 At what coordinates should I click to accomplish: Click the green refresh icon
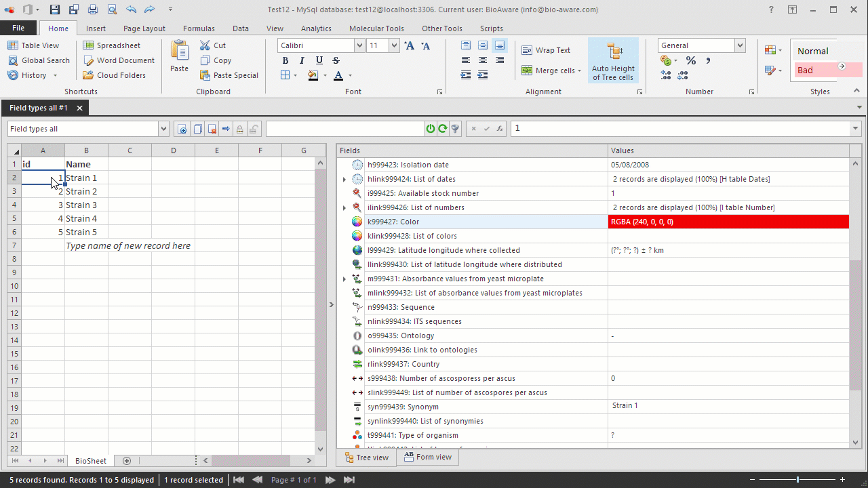(443, 129)
